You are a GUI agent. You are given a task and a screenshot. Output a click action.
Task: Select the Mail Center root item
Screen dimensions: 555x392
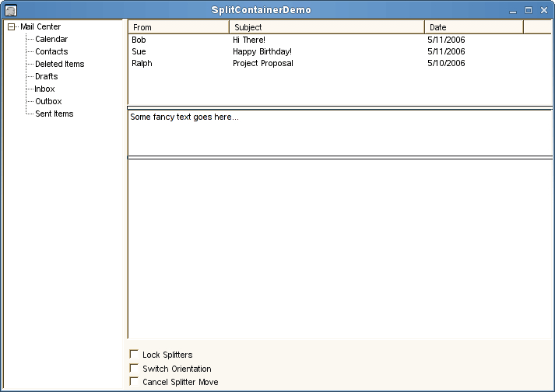pos(40,26)
